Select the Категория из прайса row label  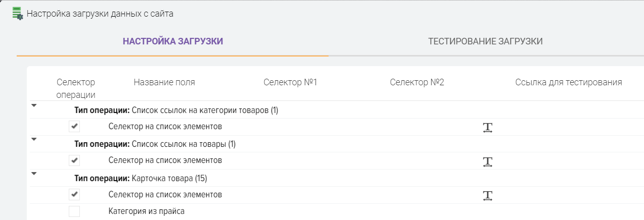click(x=147, y=211)
